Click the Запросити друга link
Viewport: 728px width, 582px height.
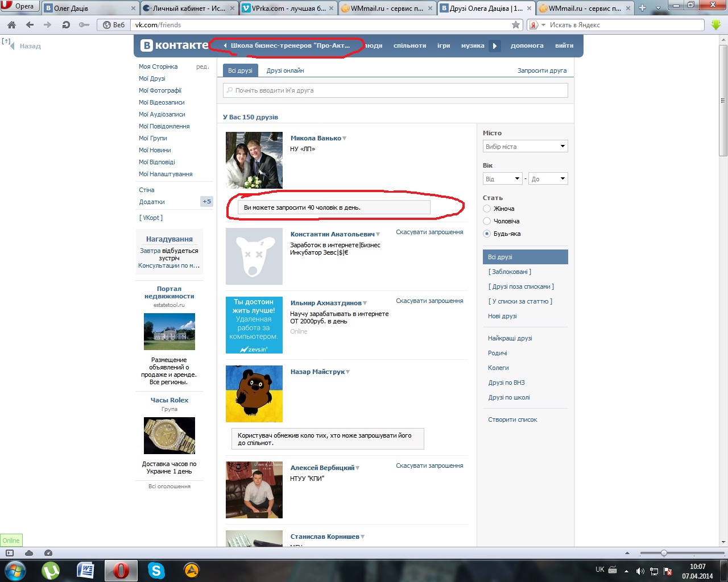pyautogui.click(x=542, y=70)
